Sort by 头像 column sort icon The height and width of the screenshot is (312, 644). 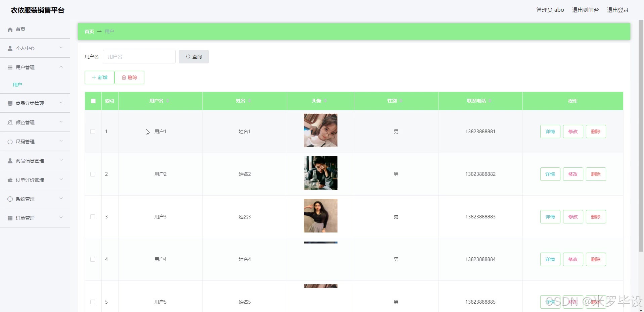pyautogui.click(x=325, y=101)
